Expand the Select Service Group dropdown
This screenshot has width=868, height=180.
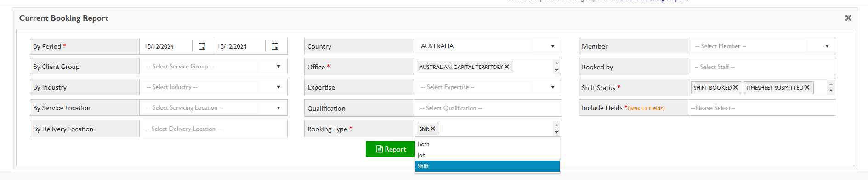coord(213,67)
